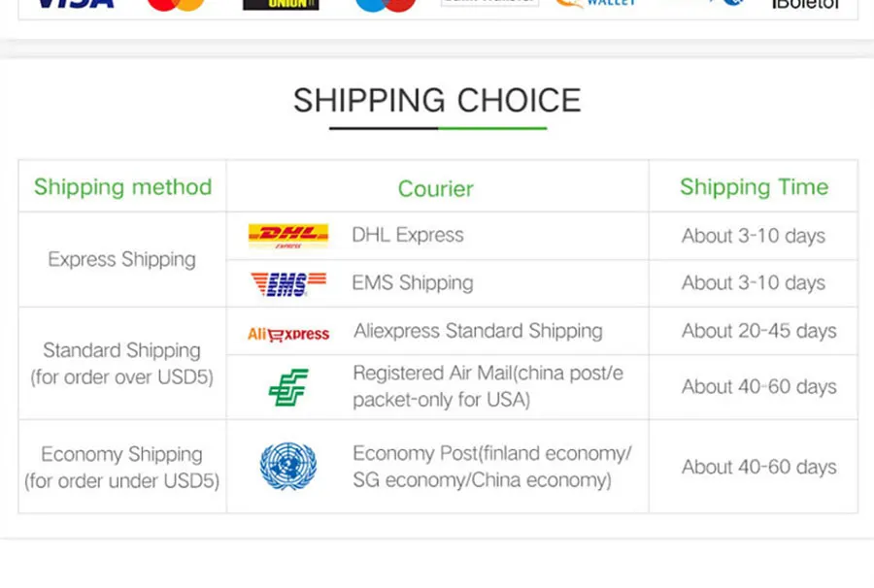Click the Boleto payment logo
874x588 pixels.
pyautogui.click(x=805, y=5)
